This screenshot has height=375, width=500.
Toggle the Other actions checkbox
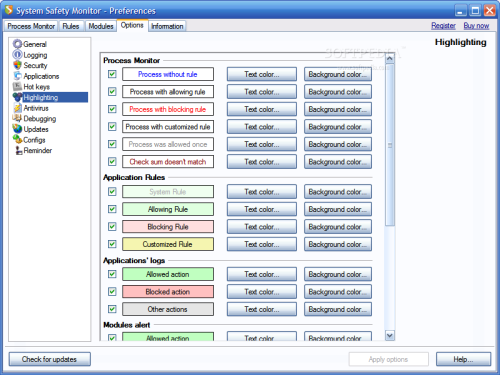click(112, 309)
